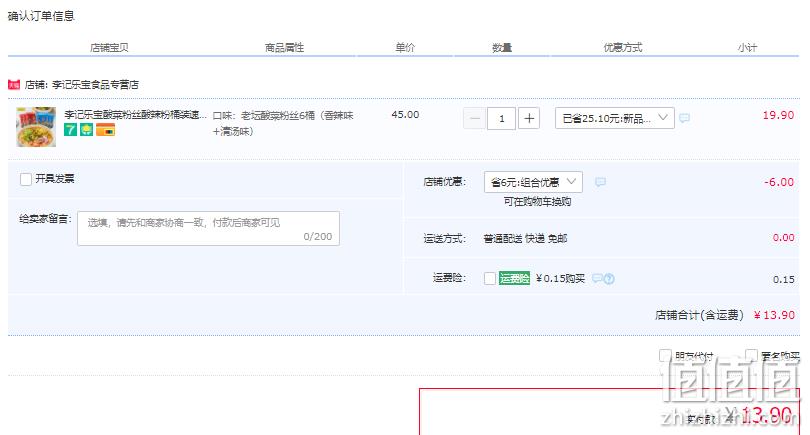
Task: Open the store link 李记乐宝食品专营店
Action: [96, 85]
